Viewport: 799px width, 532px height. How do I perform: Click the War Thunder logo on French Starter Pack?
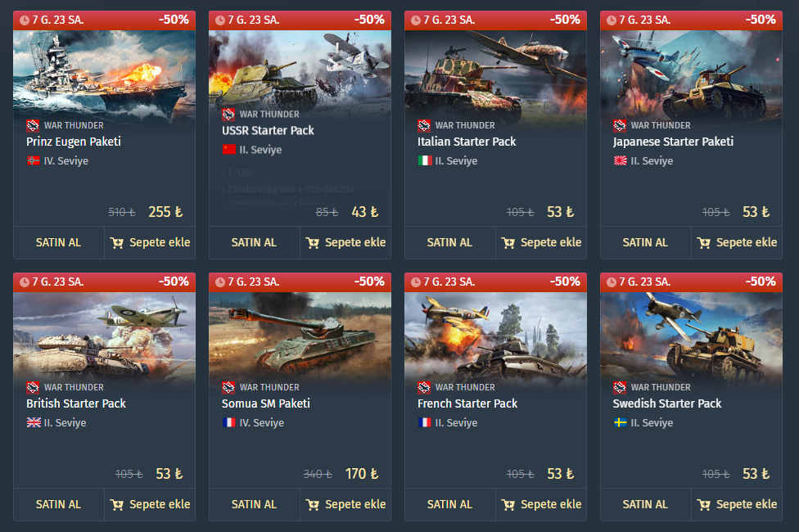[x=424, y=387]
